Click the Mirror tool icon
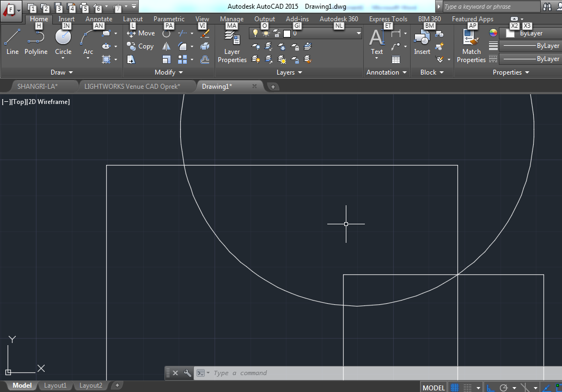This screenshot has height=392, width=562. pos(166,46)
